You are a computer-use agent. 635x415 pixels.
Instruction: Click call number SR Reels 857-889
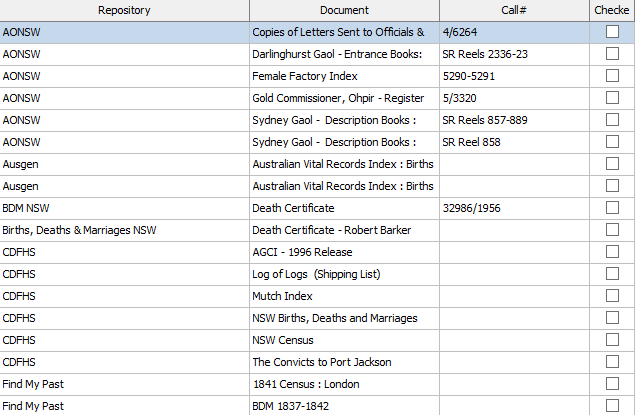(485, 120)
